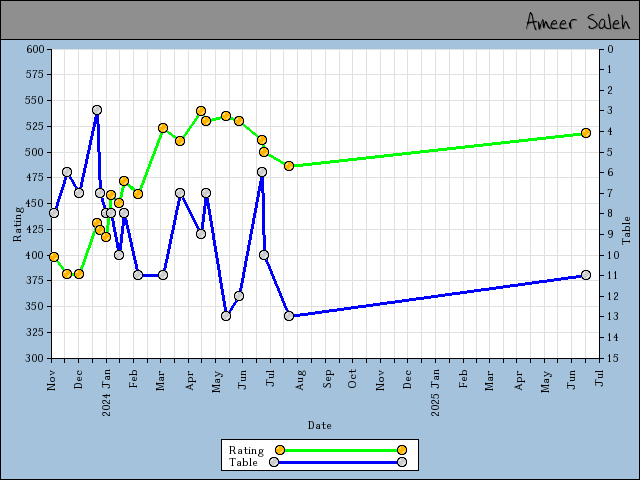The height and width of the screenshot is (480, 640).
Task: Click the orange marker in the Rating legend
Action: 280,450
